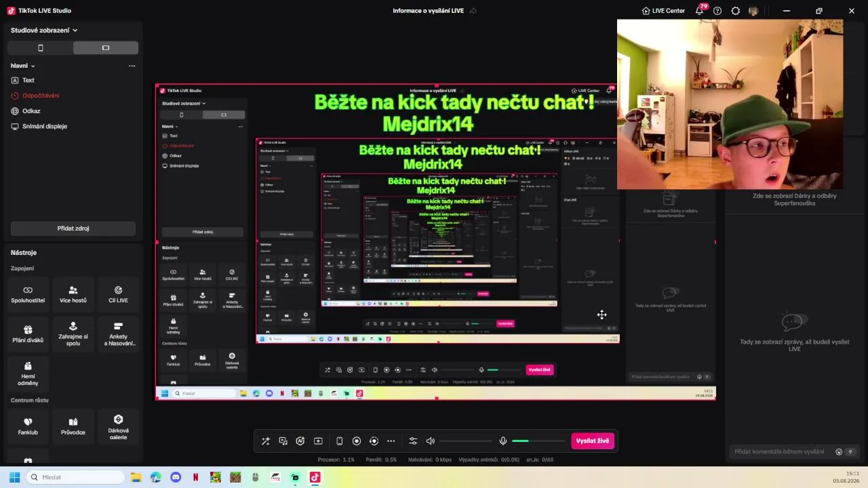The width and height of the screenshot is (868, 488).
Task: Open Microsoft Edge from the taskbar
Action: (x=156, y=477)
